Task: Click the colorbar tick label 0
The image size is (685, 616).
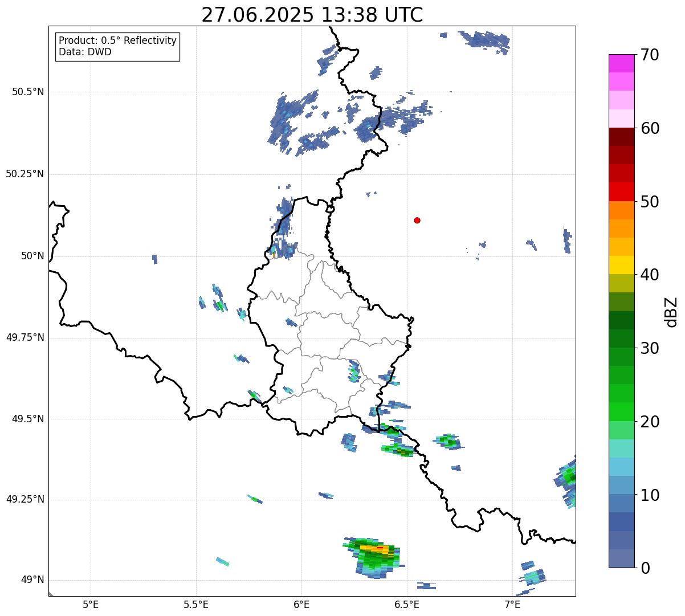Action: [645, 568]
